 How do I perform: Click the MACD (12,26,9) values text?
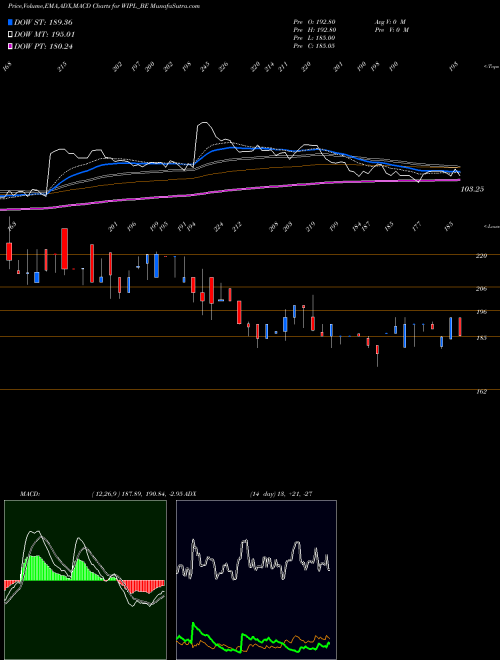136,494
